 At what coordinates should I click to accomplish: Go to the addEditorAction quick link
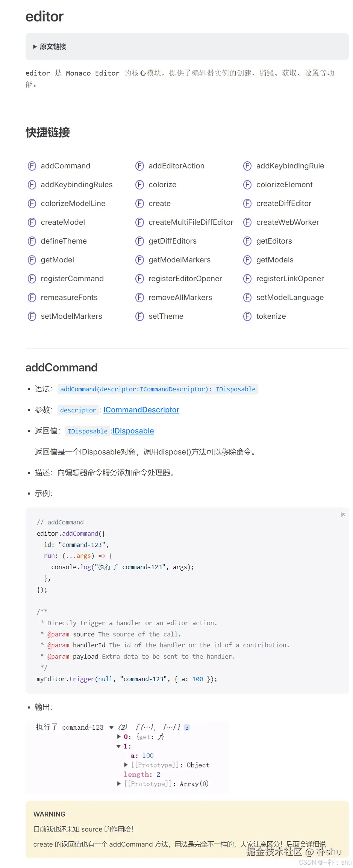click(x=176, y=166)
